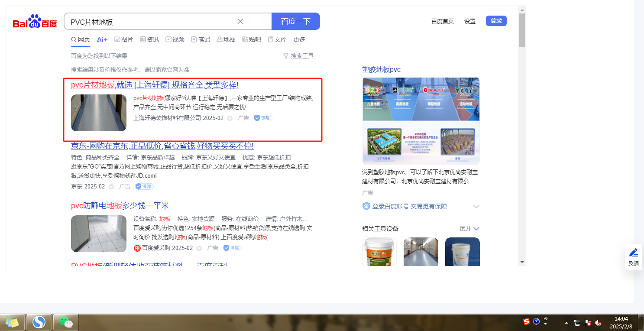This screenshot has width=644, height=331.
Task: Click the taskbar clock showing 14:04
Action: click(621, 322)
